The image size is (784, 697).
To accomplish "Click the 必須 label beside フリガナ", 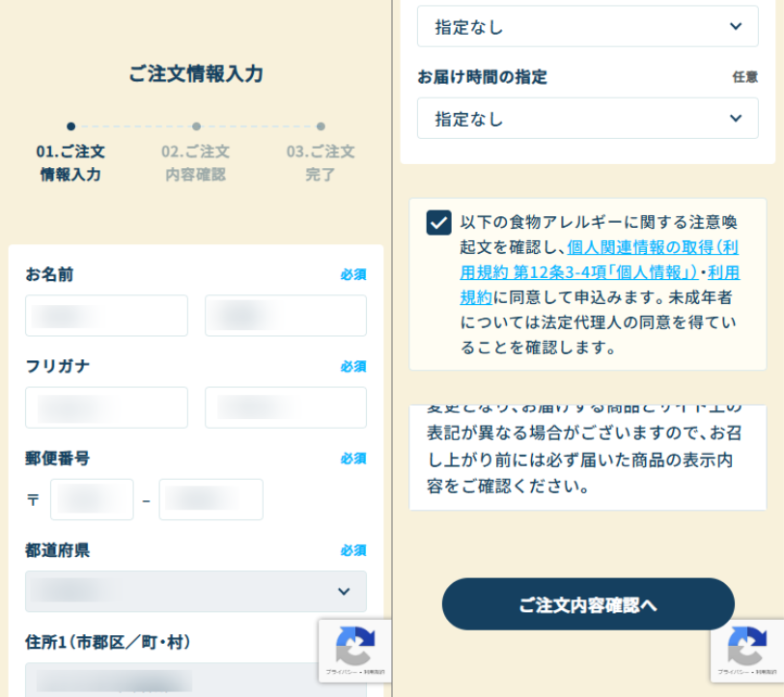I will pos(353,367).
